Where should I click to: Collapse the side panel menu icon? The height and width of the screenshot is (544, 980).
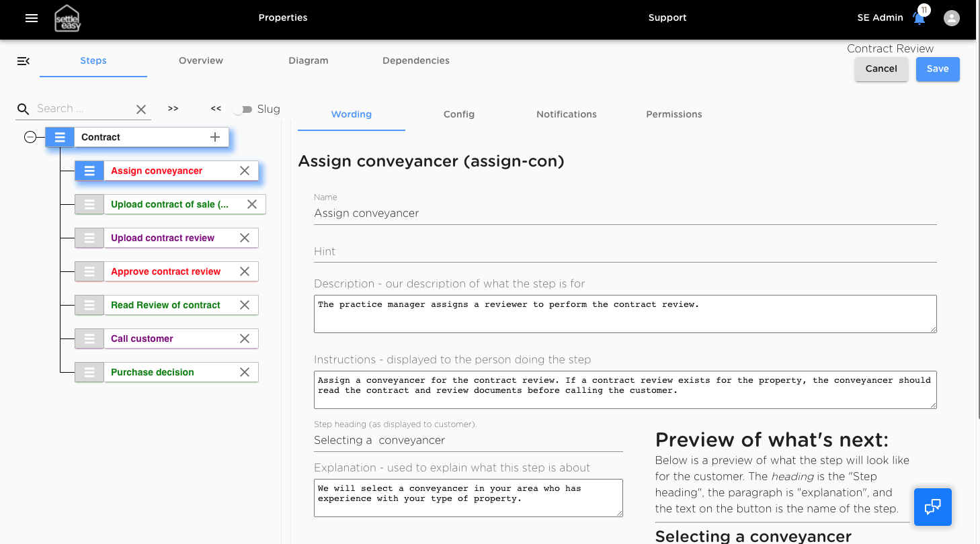pyautogui.click(x=24, y=61)
